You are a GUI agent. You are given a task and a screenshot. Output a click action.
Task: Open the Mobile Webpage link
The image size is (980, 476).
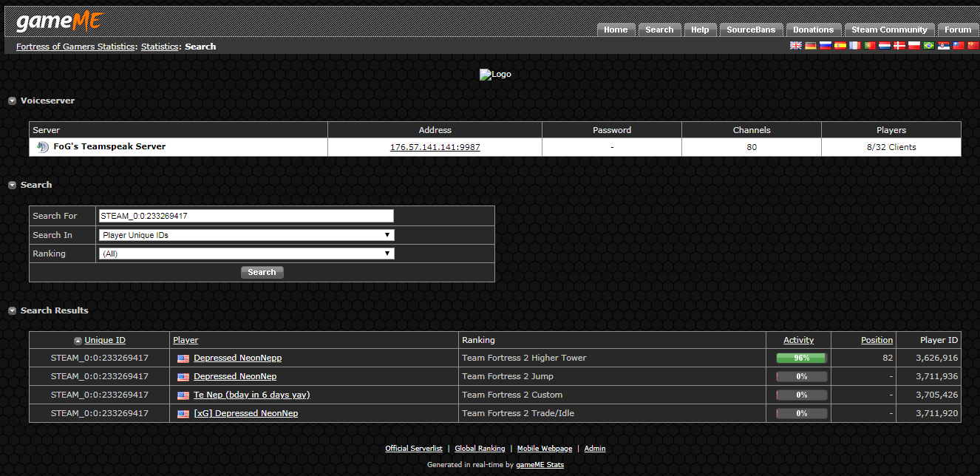pyautogui.click(x=545, y=449)
